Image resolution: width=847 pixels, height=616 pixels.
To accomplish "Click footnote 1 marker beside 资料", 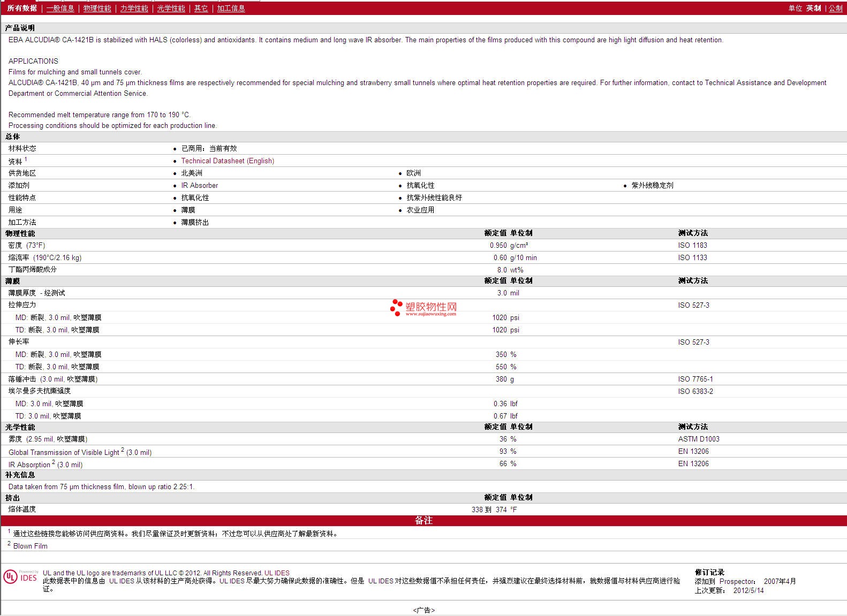I will click(26, 159).
